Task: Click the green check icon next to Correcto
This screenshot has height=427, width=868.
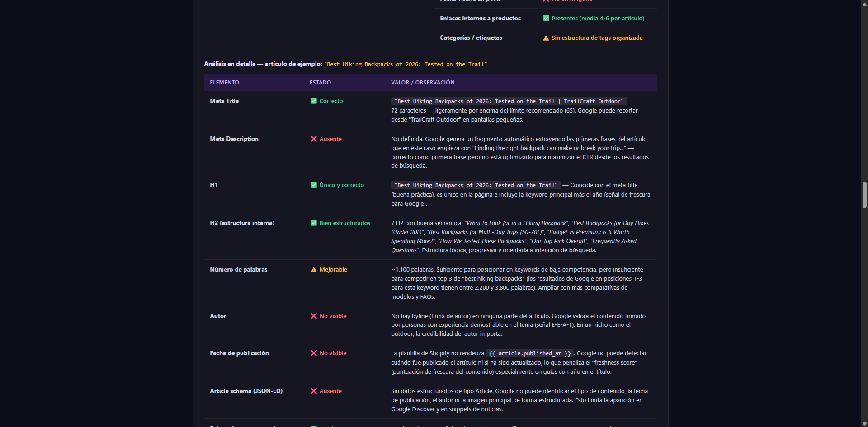Action: (314, 101)
